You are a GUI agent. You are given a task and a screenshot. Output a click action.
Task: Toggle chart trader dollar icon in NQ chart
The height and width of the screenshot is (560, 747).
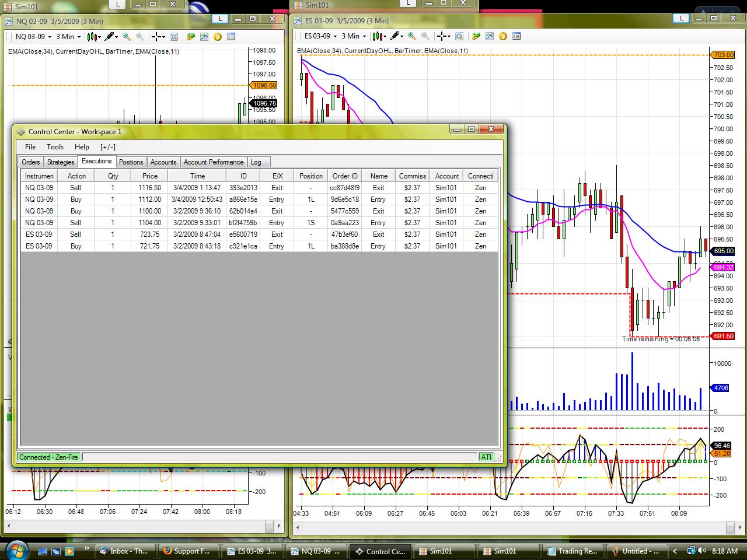tap(218, 36)
